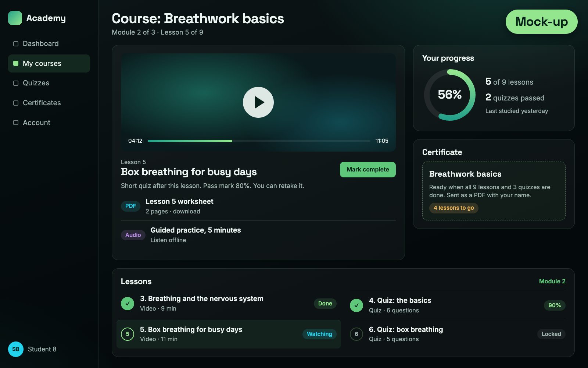Open Guided practice, 5 minutes audio
This screenshot has height=368, width=588.
point(258,235)
